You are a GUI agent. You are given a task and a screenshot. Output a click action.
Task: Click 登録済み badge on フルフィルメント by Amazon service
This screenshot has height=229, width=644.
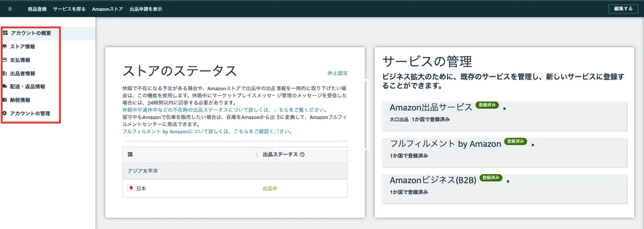[x=516, y=142]
